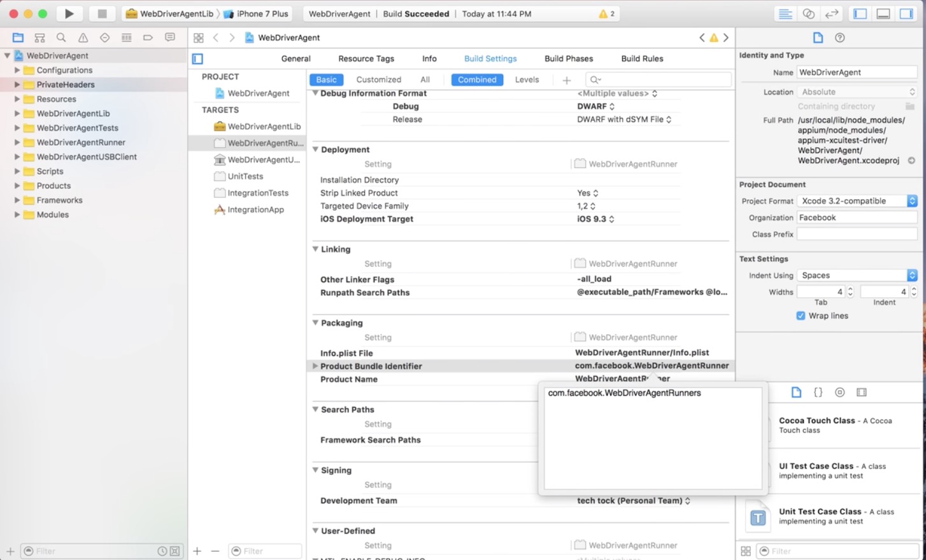Screen dimensions: 926x560
Task: Open the Report navigator
Action: (x=169, y=38)
